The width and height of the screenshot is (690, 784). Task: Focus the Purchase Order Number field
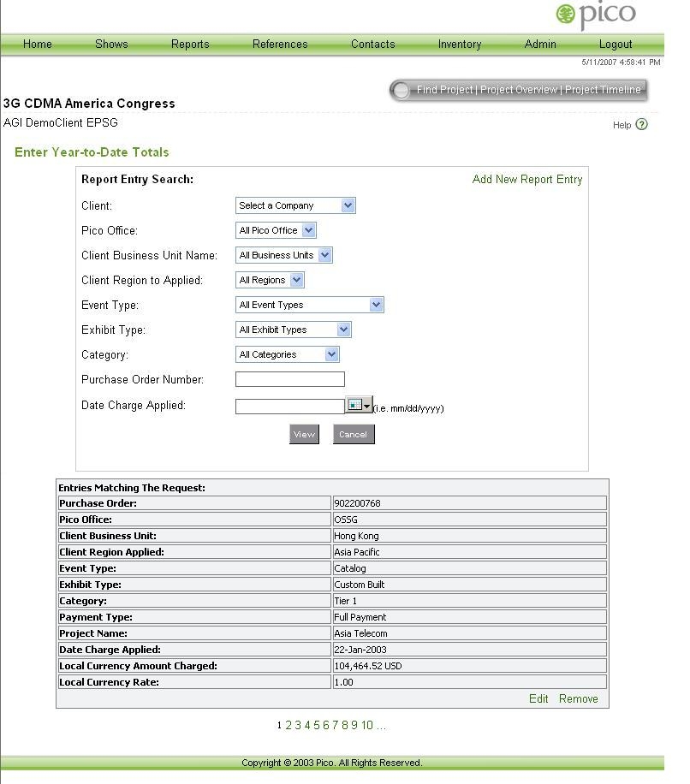tap(290, 379)
